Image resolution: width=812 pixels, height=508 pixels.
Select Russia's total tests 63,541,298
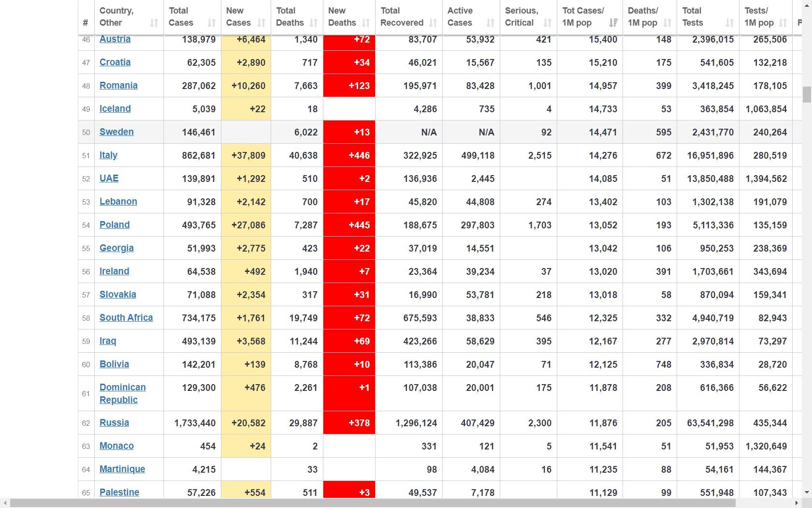(708, 423)
